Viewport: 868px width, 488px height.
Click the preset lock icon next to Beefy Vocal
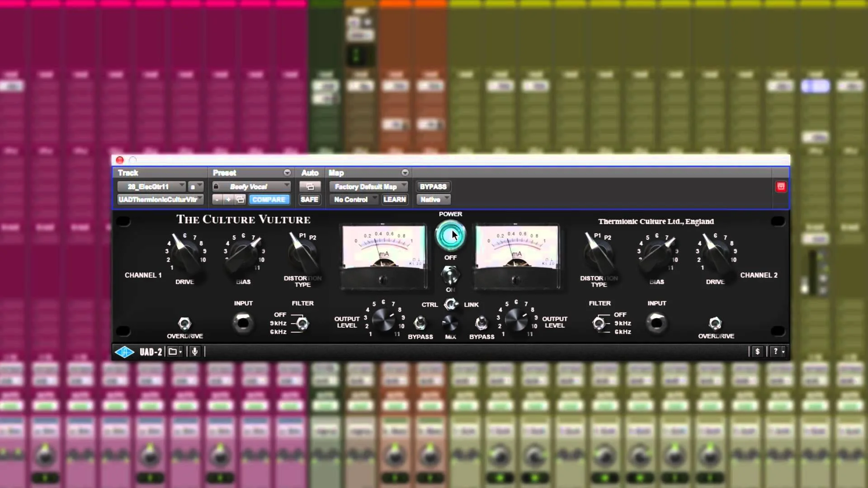click(216, 186)
